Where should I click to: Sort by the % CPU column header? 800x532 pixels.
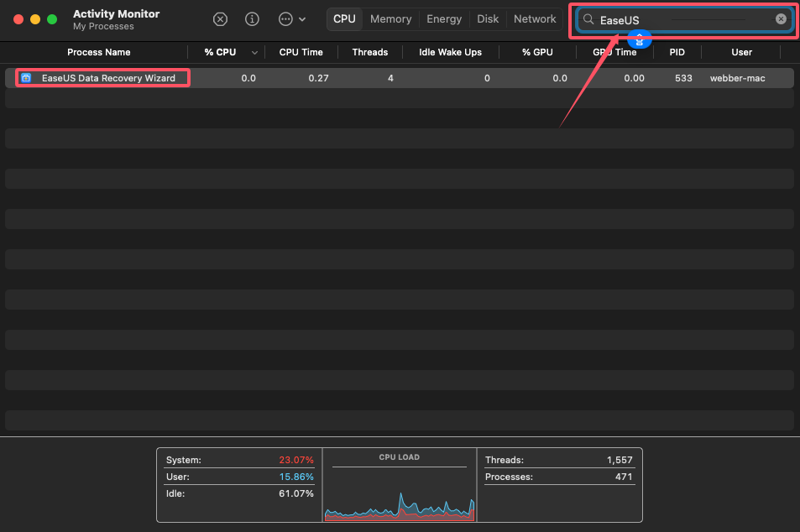point(220,52)
